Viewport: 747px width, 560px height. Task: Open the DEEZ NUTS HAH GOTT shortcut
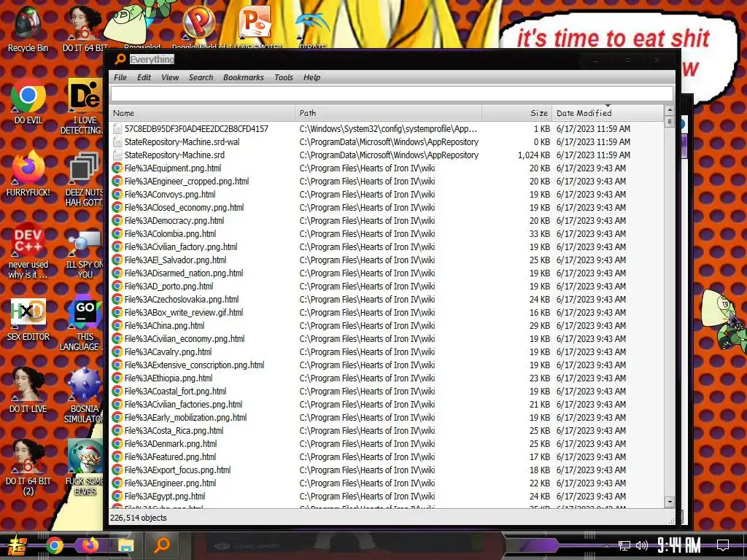[83, 179]
